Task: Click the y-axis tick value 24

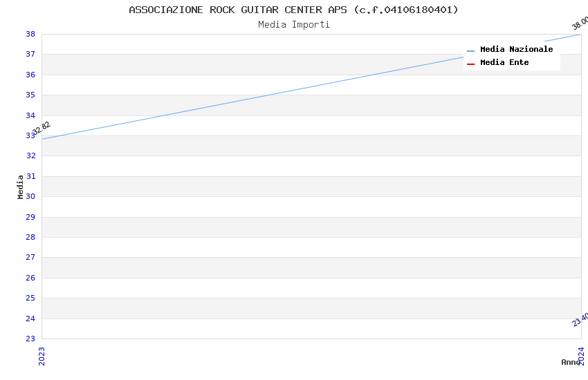Action: click(x=30, y=319)
